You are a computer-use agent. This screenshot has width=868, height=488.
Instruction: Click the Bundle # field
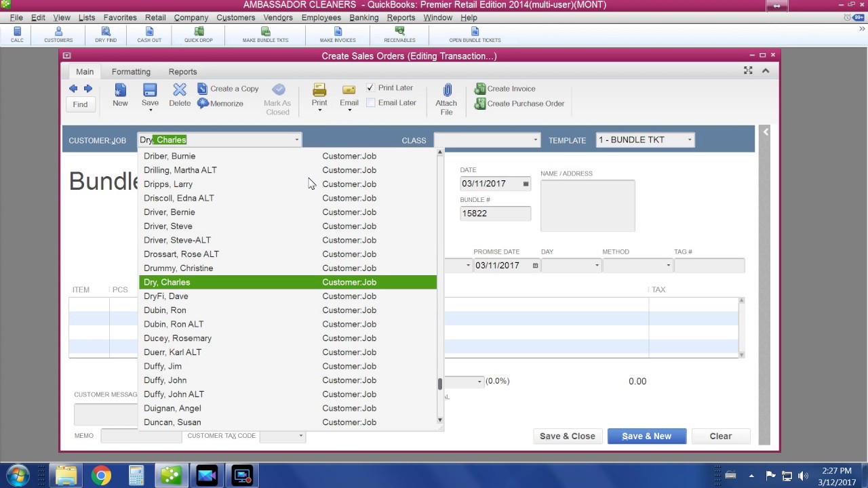point(495,213)
